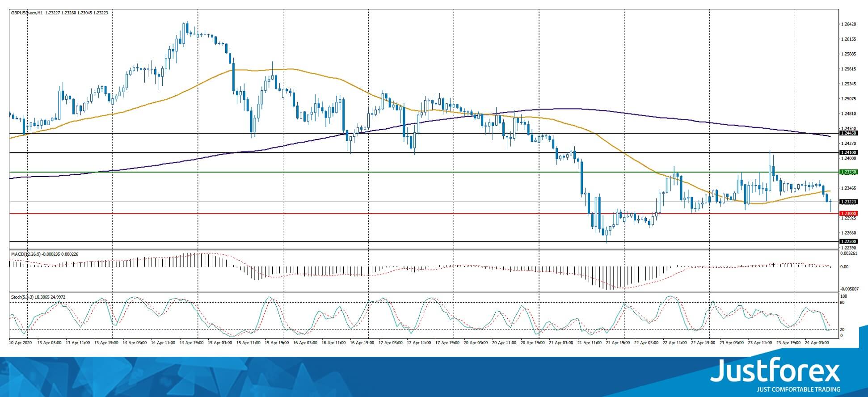Screen dimensions: 868x397
Task: Click the Stochastic scale value 80
Action: tap(843, 303)
